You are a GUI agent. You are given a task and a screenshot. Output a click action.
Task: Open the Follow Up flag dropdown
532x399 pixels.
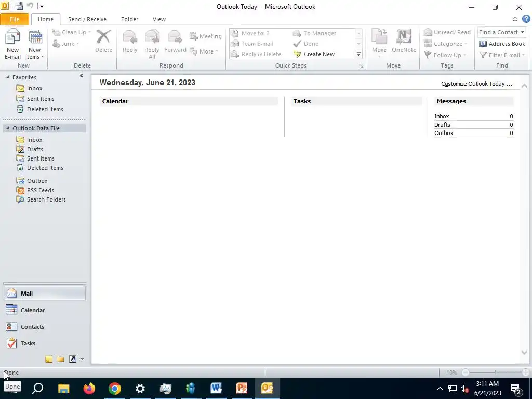tap(445, 55)
